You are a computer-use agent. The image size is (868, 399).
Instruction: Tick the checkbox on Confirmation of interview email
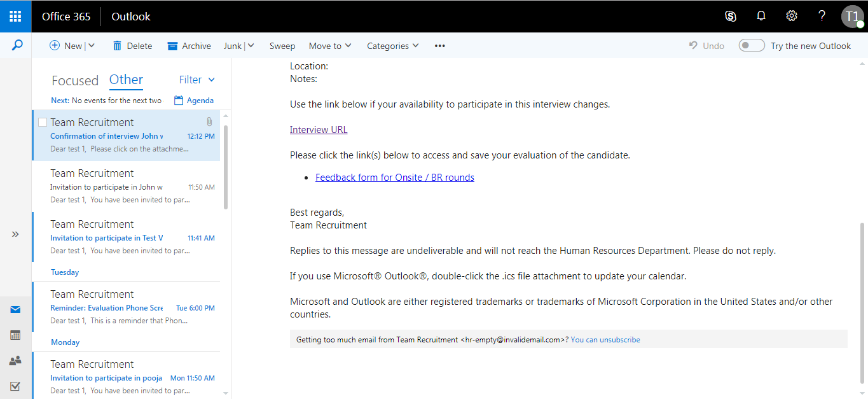43,122
